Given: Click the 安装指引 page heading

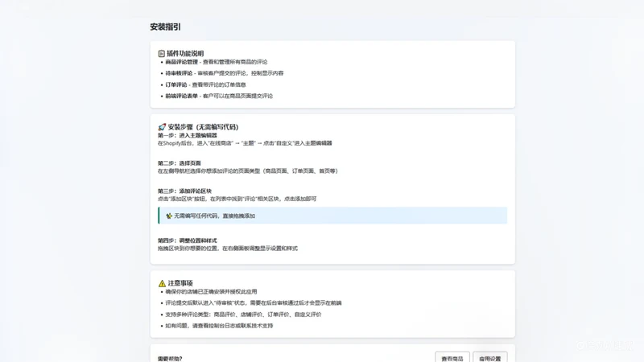Looking at the screenshot, I should click(x=165, y=27).
